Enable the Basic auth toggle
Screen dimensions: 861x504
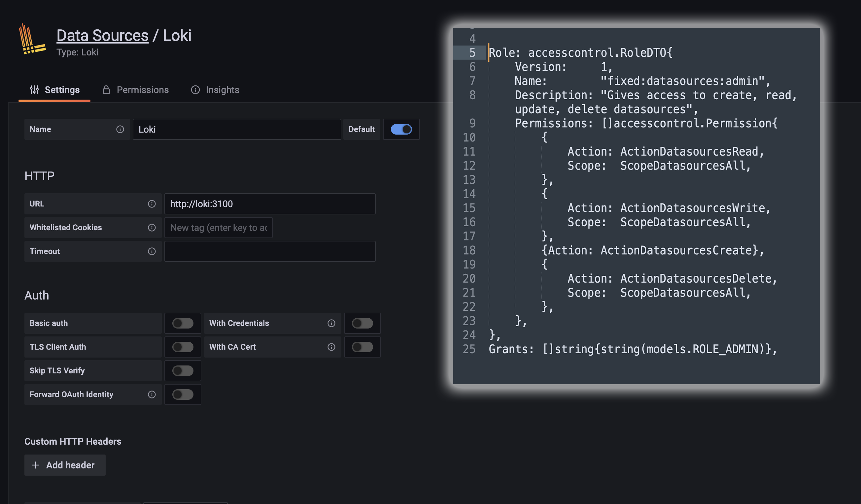(183, 323)
